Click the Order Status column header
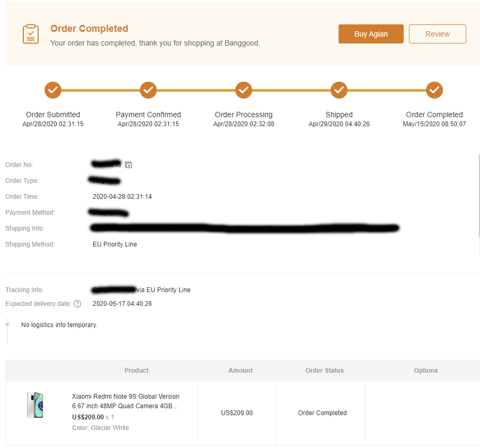This screenshot has height=448, width=480. [x=324, y=371]
